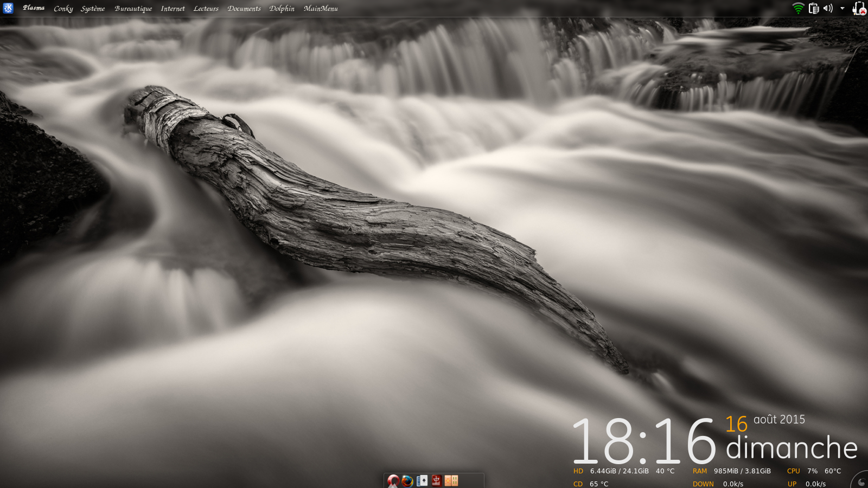This screenshot has width=868, height=488.
Task: Open the Documents menu
Action: [244, 9]
